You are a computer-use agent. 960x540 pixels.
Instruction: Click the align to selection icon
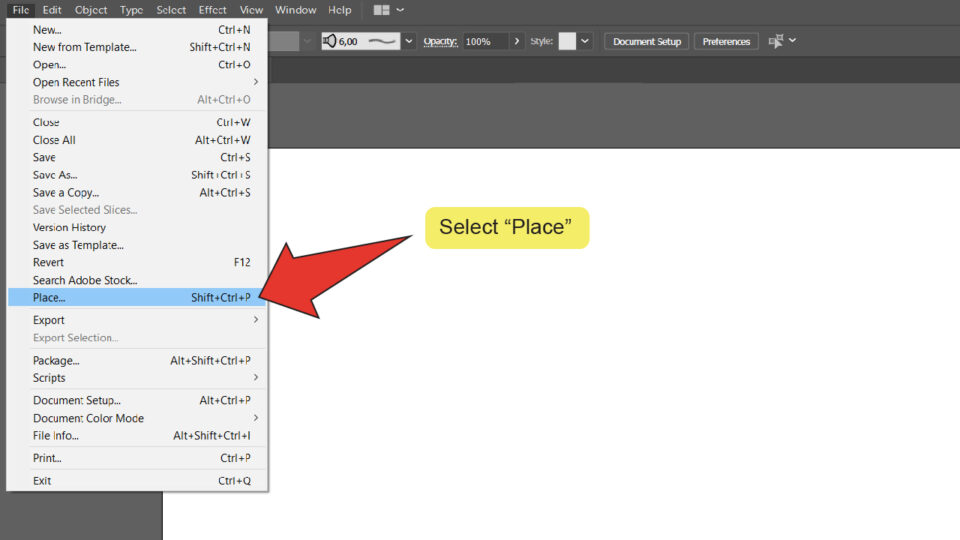pos(776,41)
